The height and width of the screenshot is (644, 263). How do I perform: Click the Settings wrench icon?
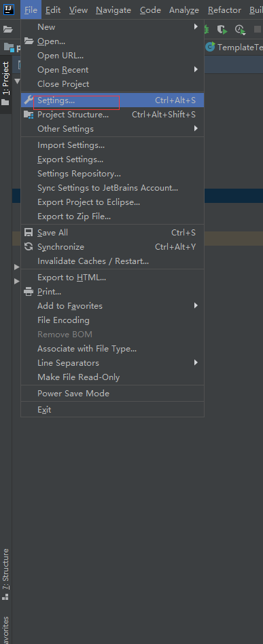coord(29,100)
